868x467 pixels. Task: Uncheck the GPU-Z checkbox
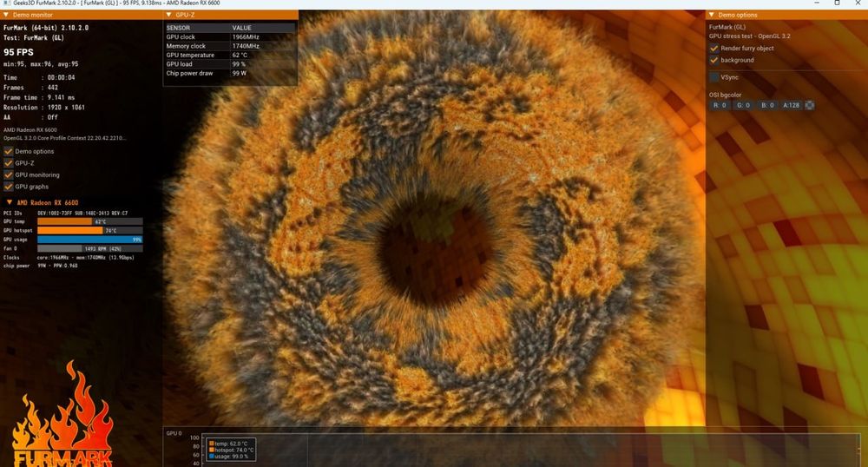click(x=9, y=162)
